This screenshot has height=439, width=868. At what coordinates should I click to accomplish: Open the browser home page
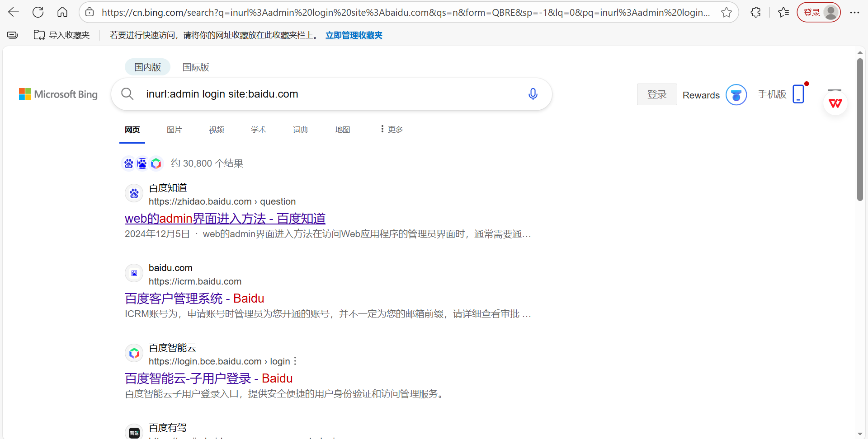(62, 12)
